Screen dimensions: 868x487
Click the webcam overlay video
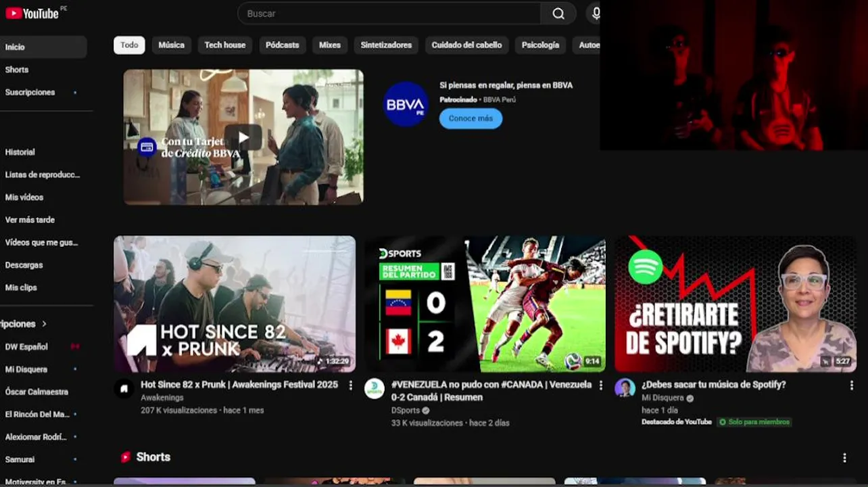[x=733, y=75]
